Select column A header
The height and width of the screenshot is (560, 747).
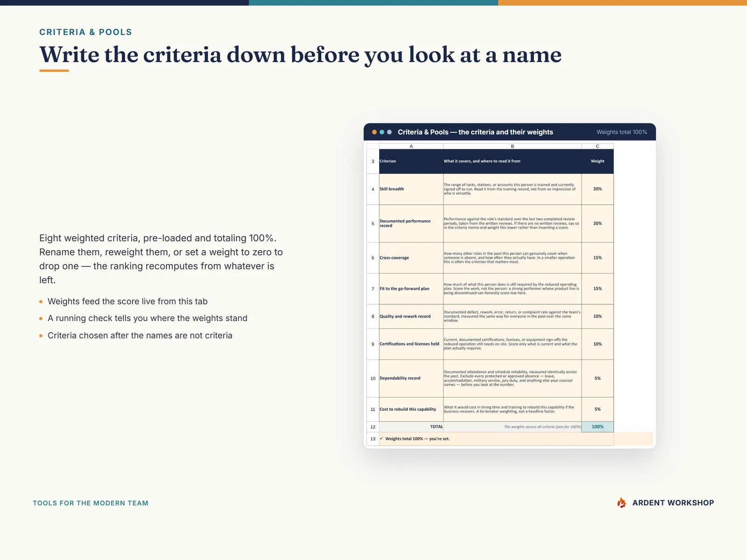tap(411, 146)
